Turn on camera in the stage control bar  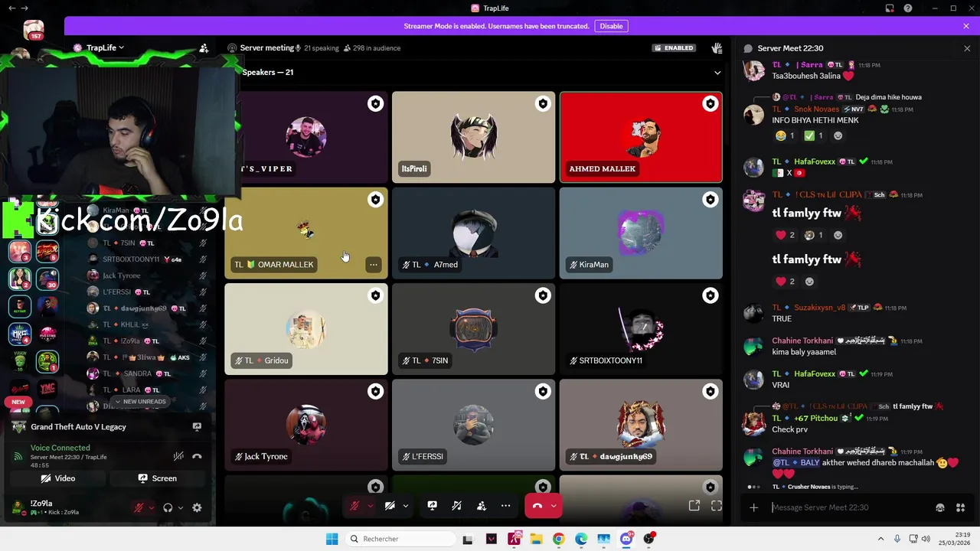pos(390,506)
